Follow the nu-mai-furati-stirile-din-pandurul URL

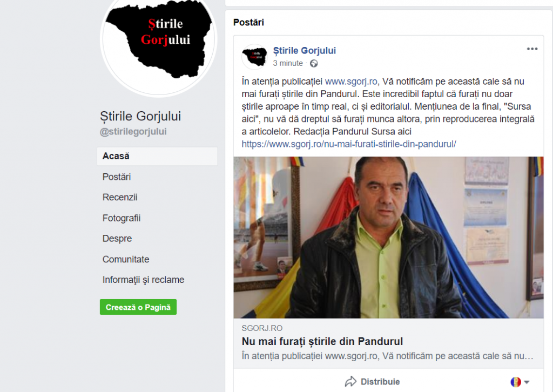tap(349, 144)
